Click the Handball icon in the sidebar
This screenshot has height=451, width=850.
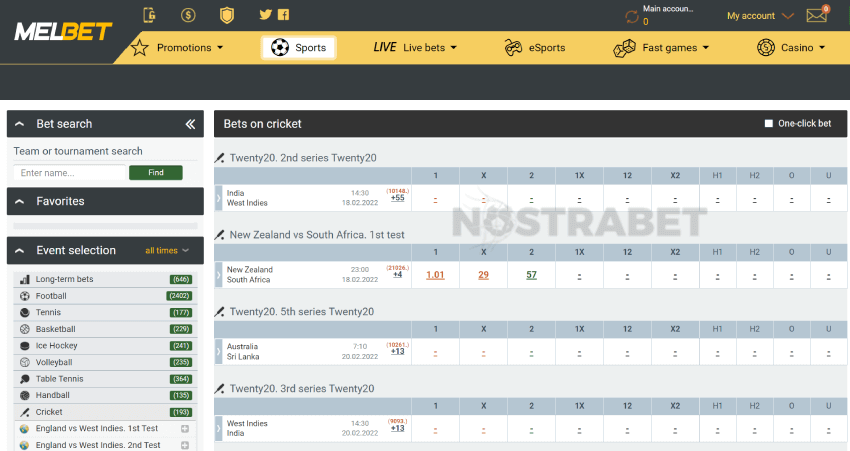(24, 395)
